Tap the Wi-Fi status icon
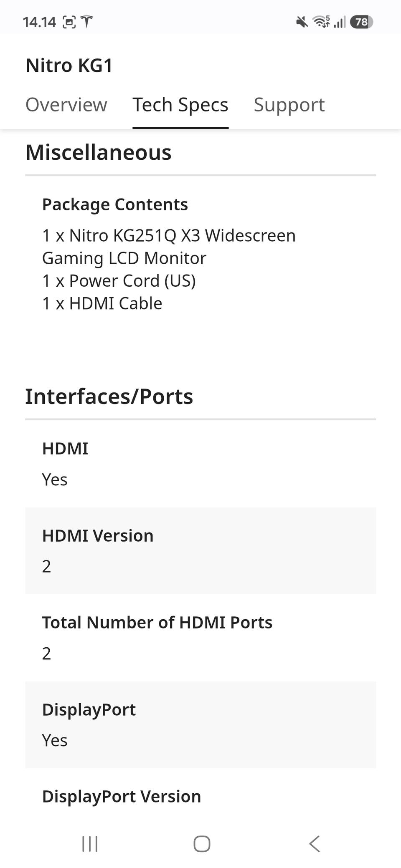Viewport: 401px width, 868px height. click(321, 22)
